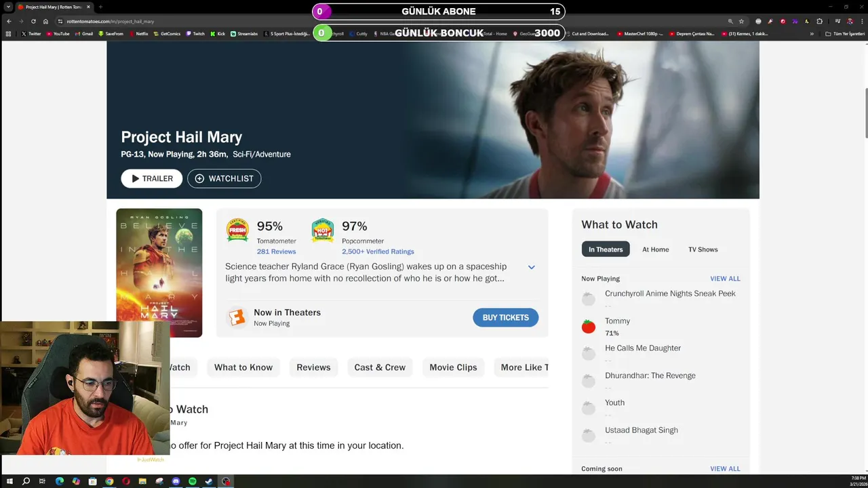Click the 95% Tomatometer score
This screenshot has width=868, height=488.
(x=269, y=226)
